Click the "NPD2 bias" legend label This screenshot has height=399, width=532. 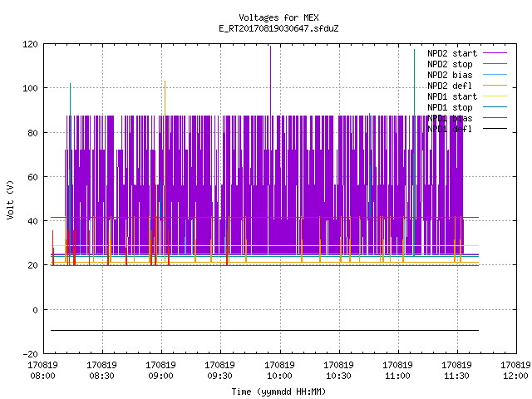450,75
